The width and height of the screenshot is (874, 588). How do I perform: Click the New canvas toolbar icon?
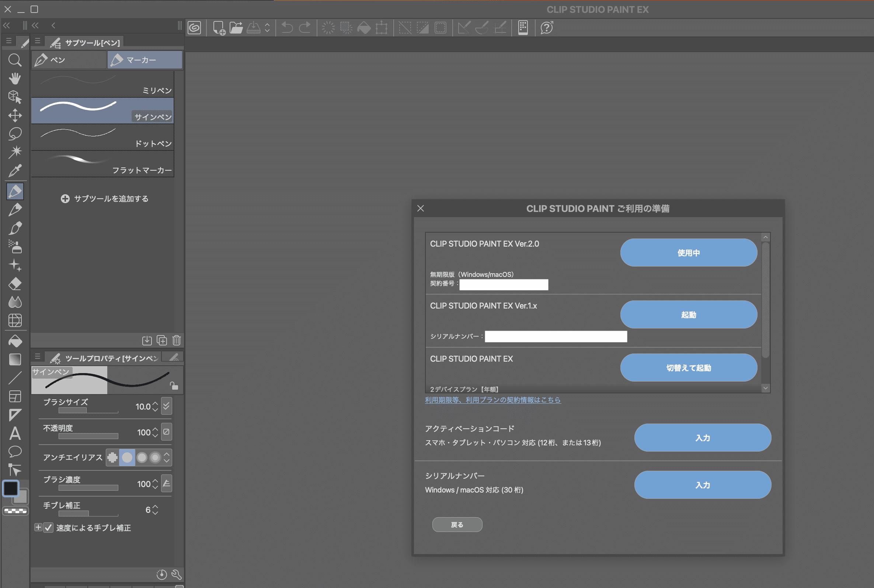click(219, 27)
